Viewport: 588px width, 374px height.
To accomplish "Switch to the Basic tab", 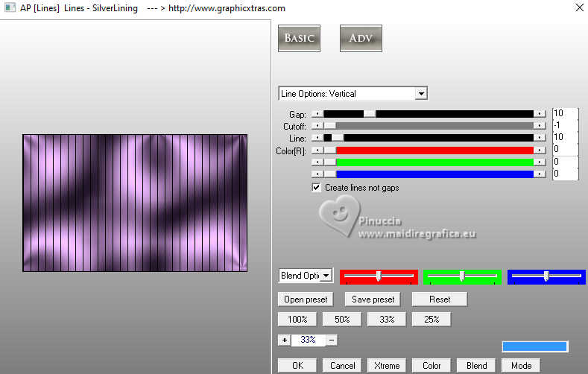I will tap(299, 38).
